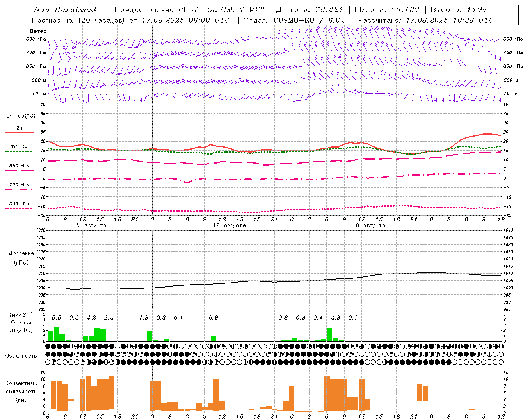Click the 'Тем-ра(°C)' temperature panel label

pyautogui.click(x=19, y=116)
